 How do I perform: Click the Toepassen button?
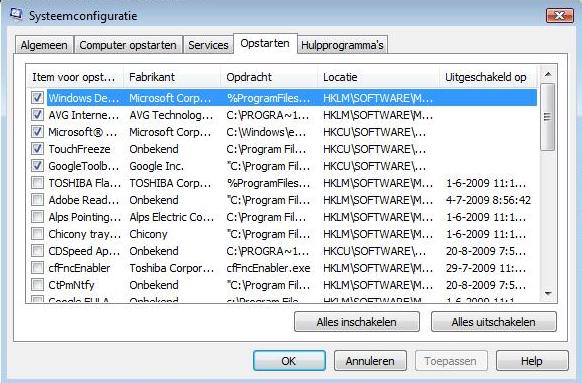click(451, 361)
